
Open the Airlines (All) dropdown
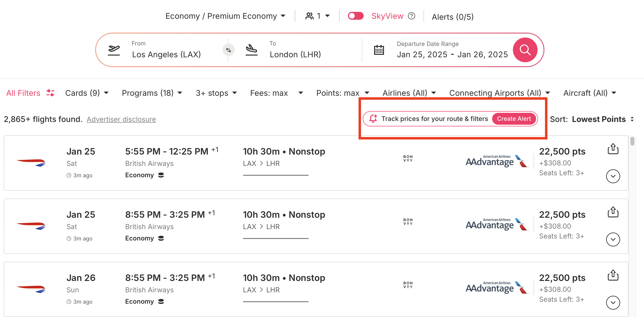[409, 93]
